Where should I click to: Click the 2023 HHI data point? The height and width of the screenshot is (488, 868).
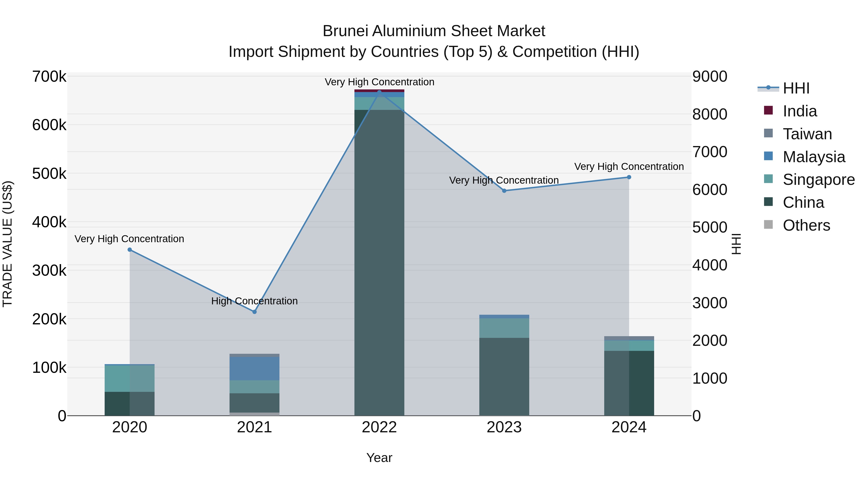pos(504,191)
